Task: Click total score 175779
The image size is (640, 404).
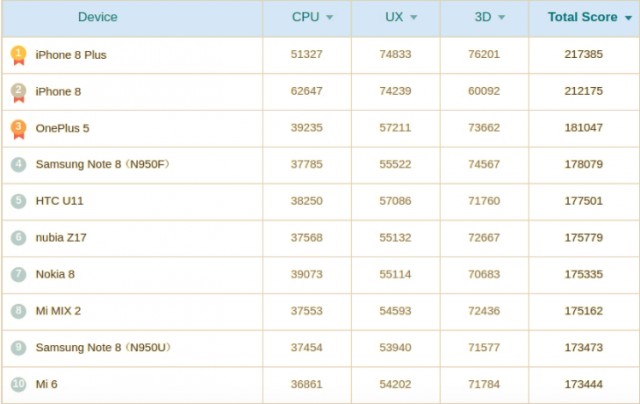Action: tap(584, 238)
